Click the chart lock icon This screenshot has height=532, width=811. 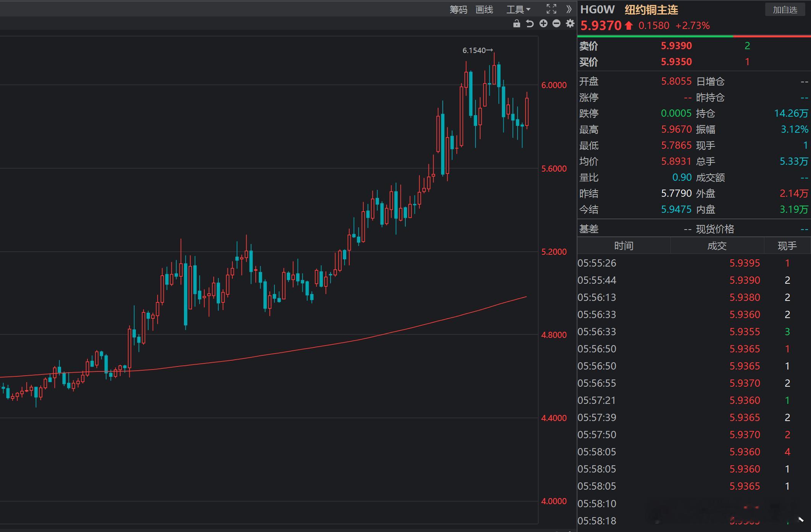click(x=516, y=24)
